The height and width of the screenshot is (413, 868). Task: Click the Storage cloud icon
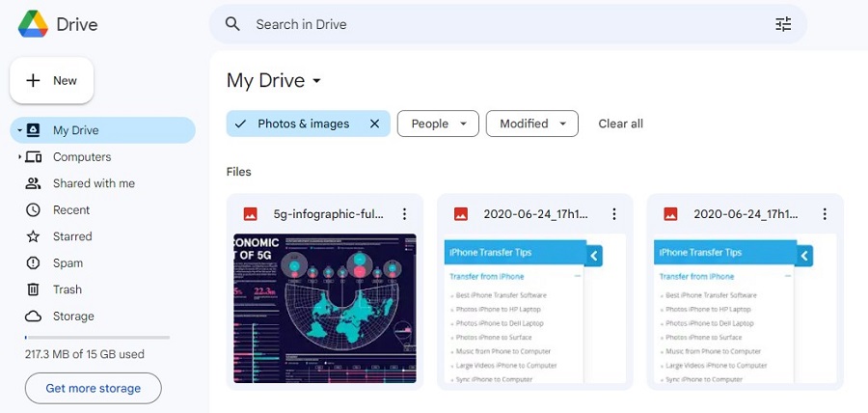pos(33,317)
